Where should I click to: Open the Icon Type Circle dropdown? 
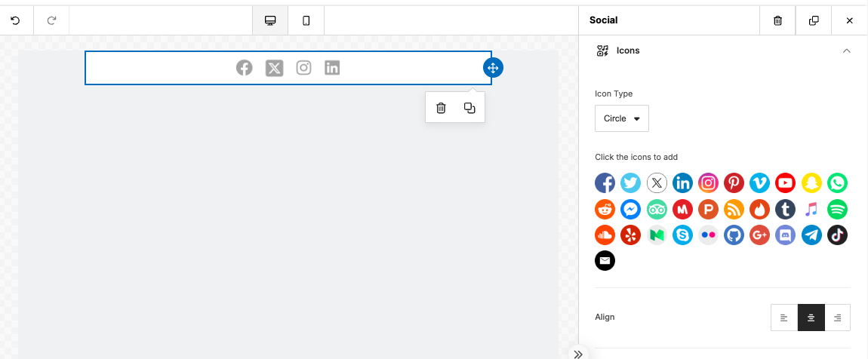point(622,118)
